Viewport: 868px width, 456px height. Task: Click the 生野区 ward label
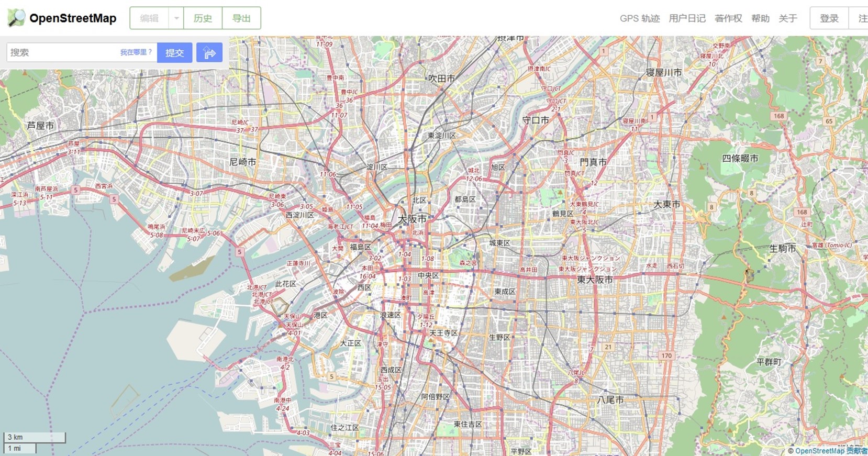pos(499,338)
